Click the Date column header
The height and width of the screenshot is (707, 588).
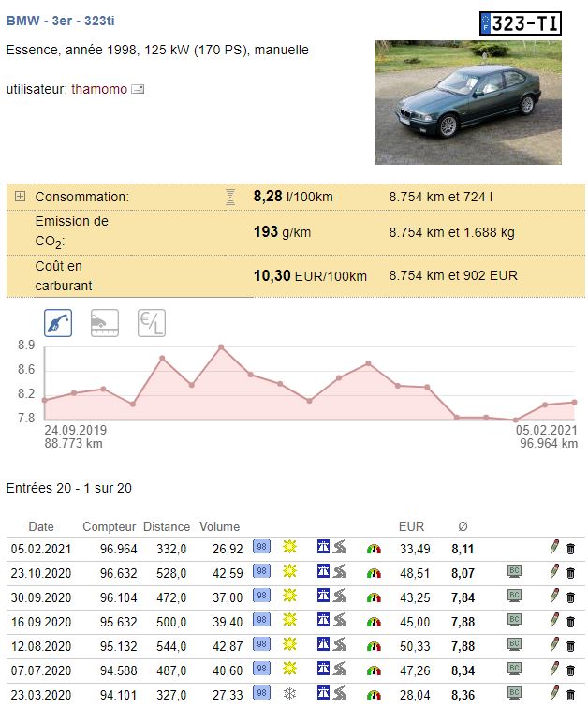(x=41, y=526)
